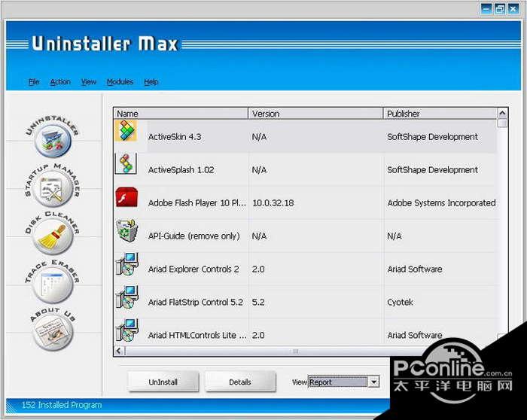
Task: Click the Details button
Action: tap(240, 382)
